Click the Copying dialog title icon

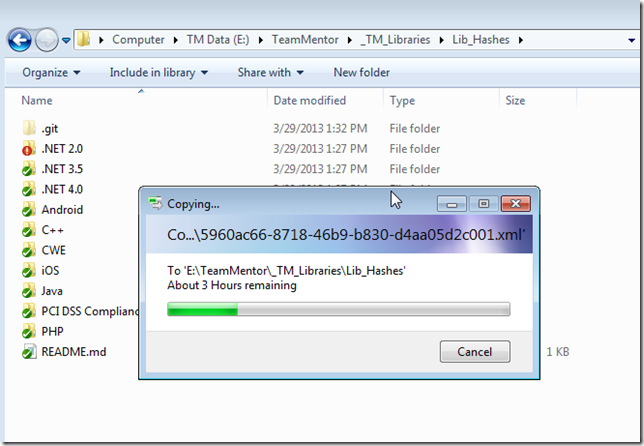coord(155,203)
